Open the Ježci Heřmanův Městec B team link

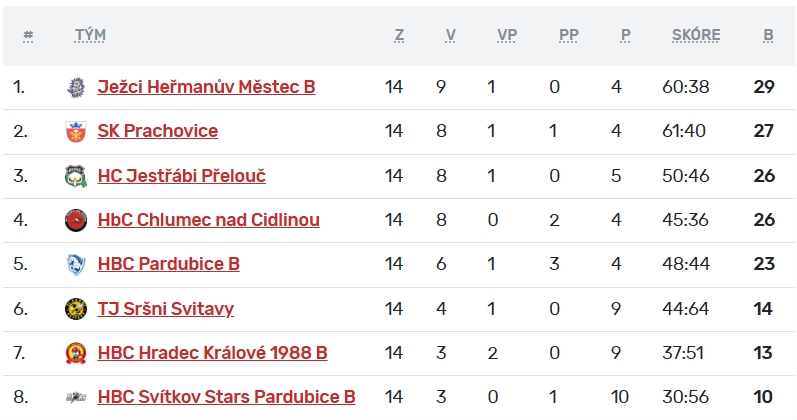pos(206,87)
